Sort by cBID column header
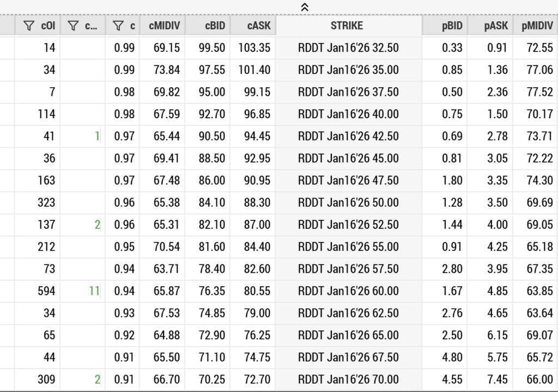Image resolution: width=558 pixels, height=392 pixels. pos(215,26)
